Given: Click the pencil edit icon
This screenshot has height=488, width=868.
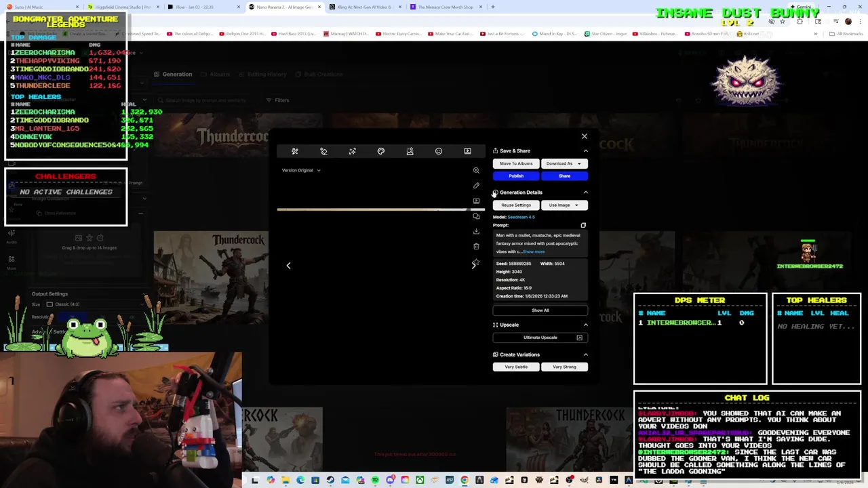Looking at the screenshot, I should coord(476,186).
